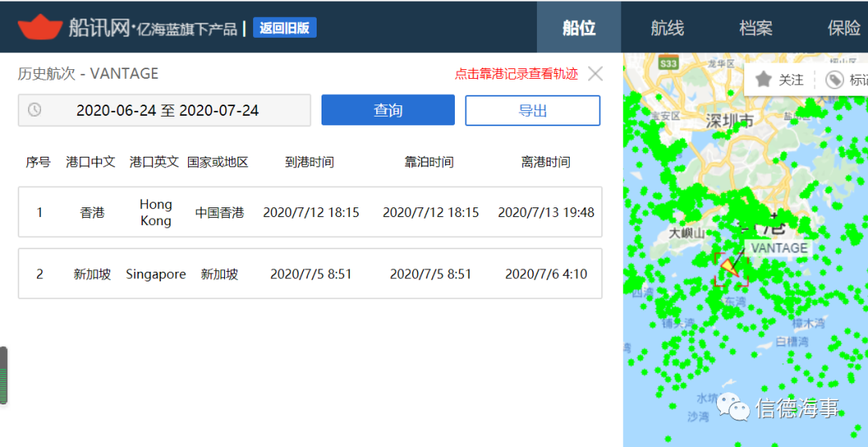The width and height of the screenshot is (868, 447).
Task: Click the 深圳市 label on the map
Action: click(x=730, y=121)
